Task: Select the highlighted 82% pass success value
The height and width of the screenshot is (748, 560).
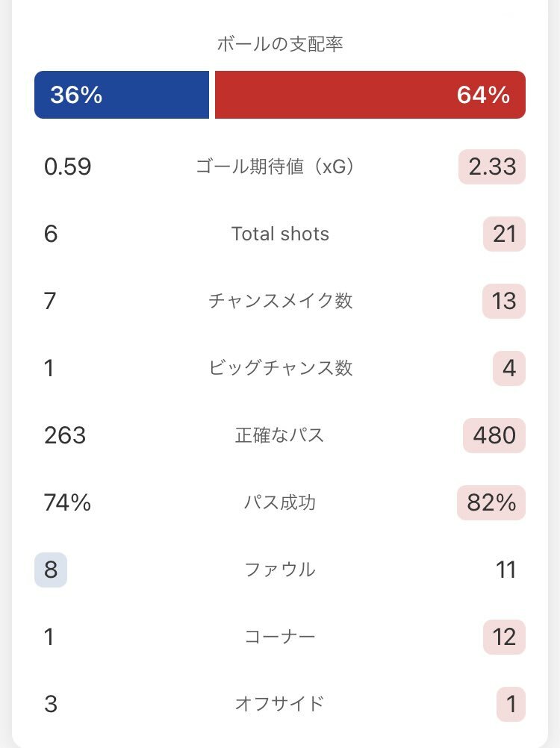Action: pos(491,502)
